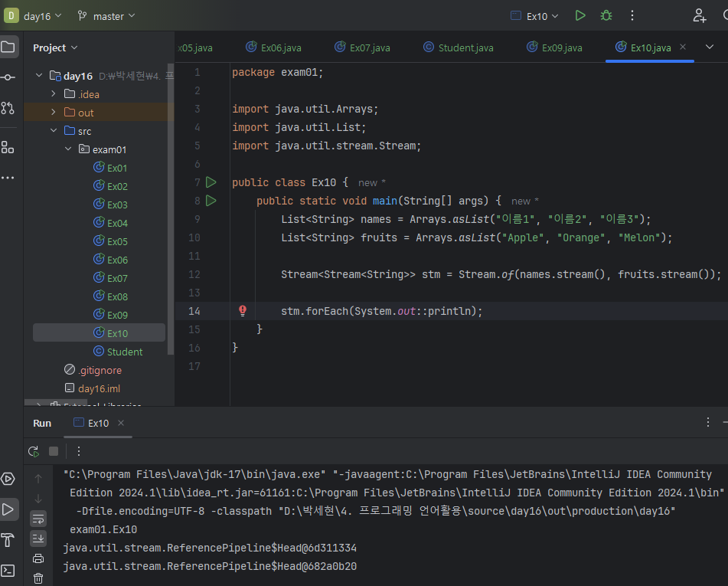Viewport: 728px width, 586px height.
Task: Switch to the Student.java editor tab
Action: click(x=458, y=47)
